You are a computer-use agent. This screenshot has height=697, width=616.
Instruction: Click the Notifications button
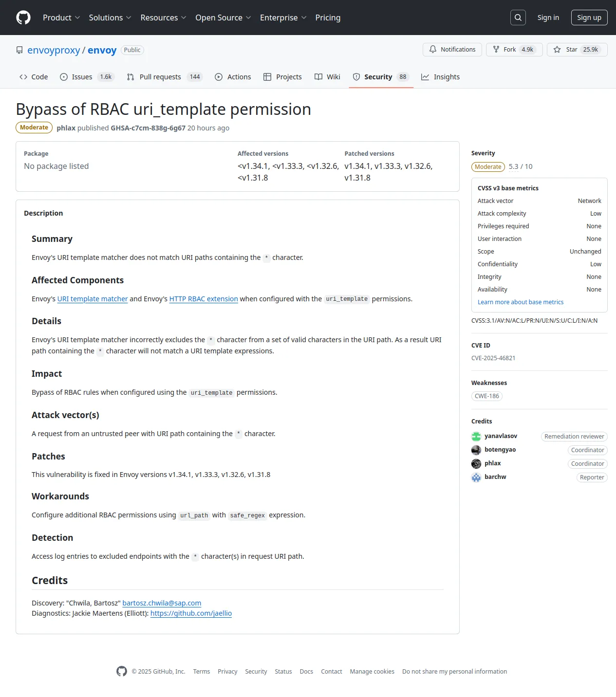point(452,50)
